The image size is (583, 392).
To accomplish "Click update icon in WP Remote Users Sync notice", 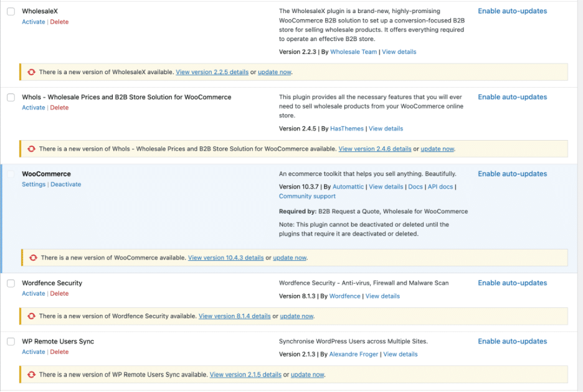I will click(x=31, y=375).
